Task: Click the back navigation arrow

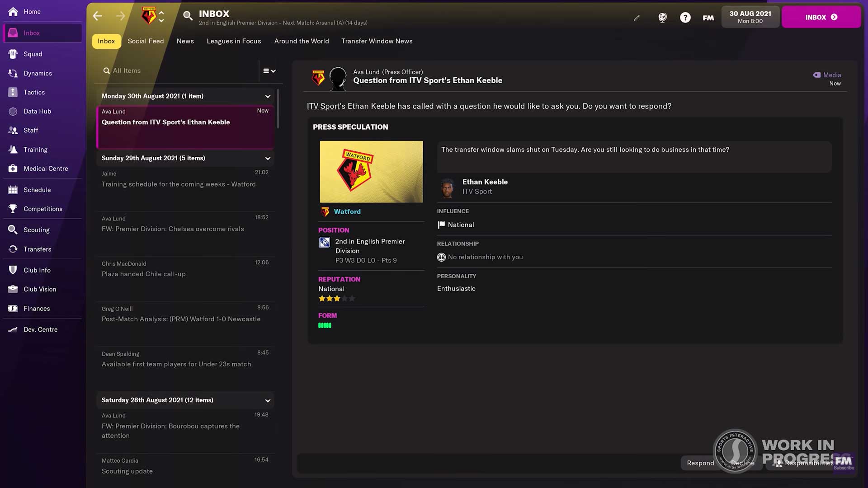Action: click(x=98, y=17)
